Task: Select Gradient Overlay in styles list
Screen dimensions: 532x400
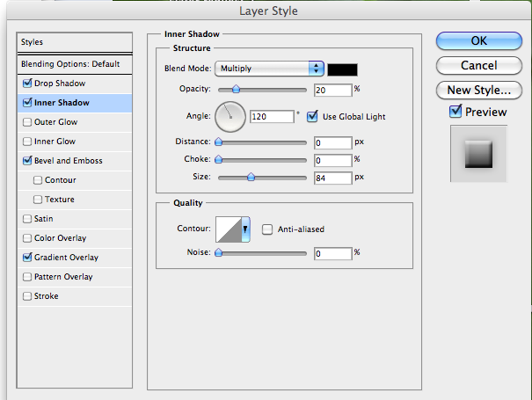Action: 66,258
